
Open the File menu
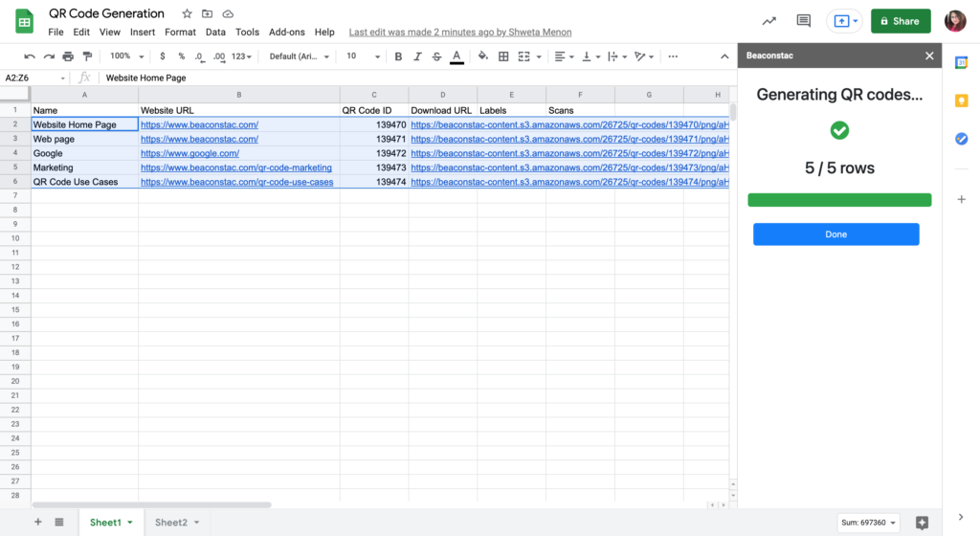click(56, 32)
